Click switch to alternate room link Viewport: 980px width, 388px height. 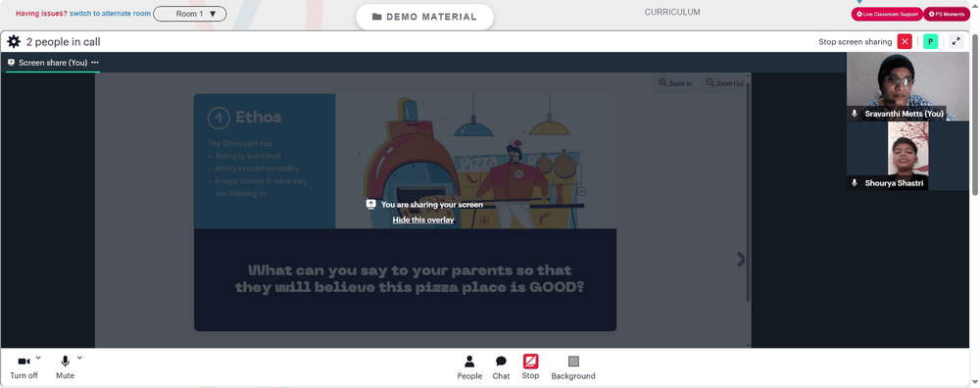click(110, 14)
